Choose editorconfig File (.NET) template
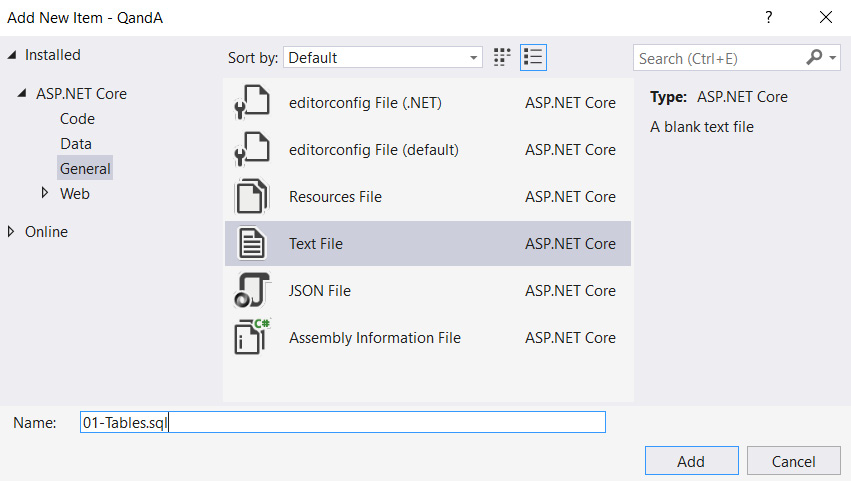The image size is (851, 481). pyautogui.click(x=428, y=102)
